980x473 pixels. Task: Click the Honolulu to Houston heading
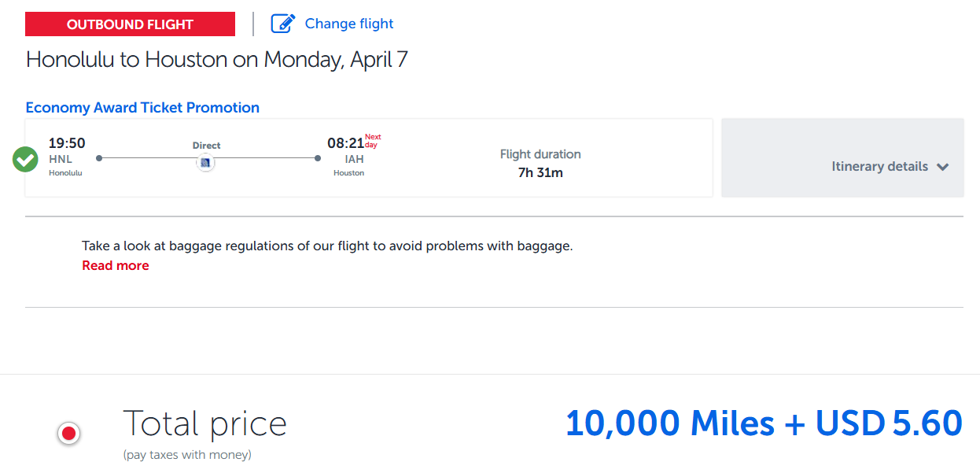click(217, 60)
